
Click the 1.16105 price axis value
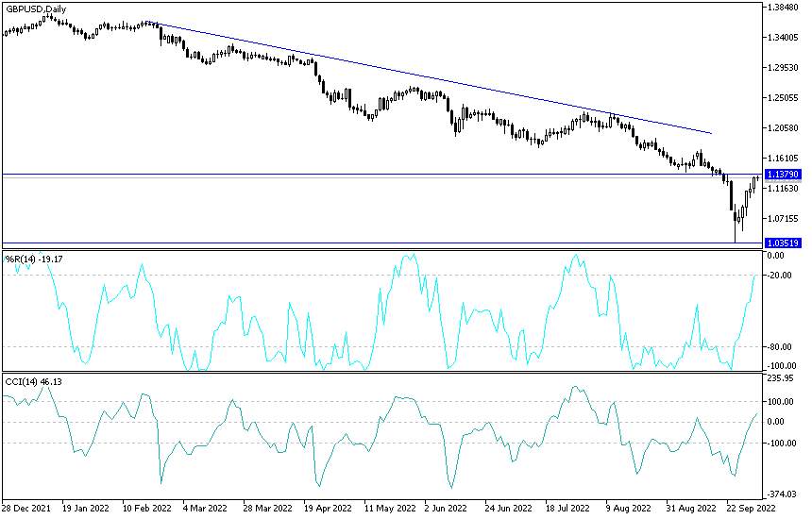783,159
